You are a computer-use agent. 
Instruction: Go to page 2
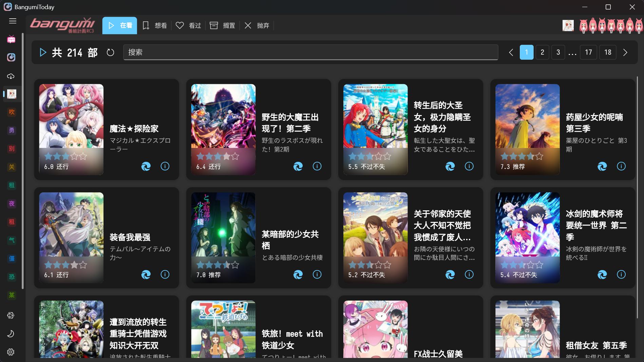point(543,52)
